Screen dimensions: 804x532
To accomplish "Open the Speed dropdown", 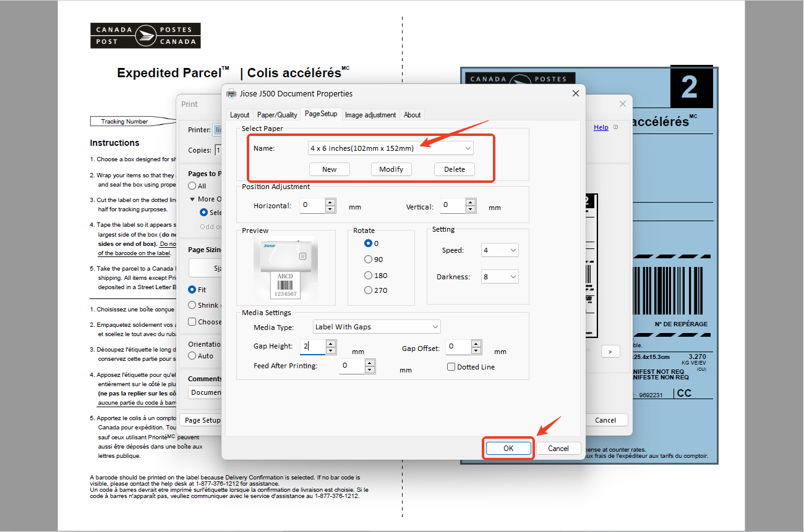I will tap(500, 250).
